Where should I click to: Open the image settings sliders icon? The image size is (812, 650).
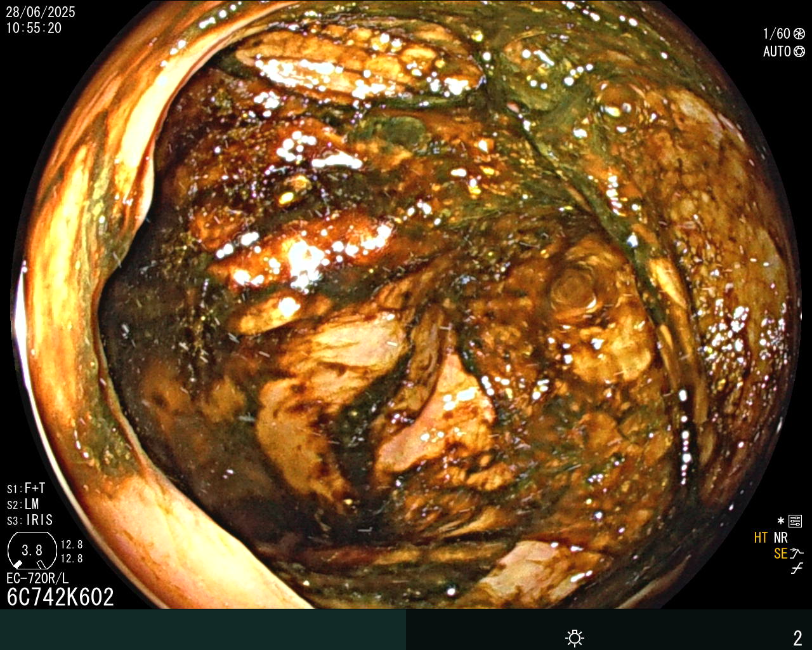(x=795, y=522)
